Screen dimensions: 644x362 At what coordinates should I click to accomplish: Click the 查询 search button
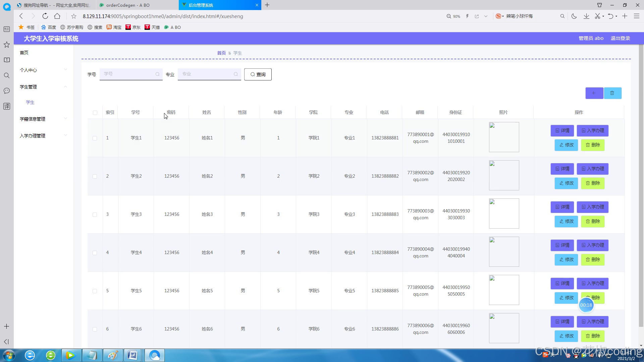[x=258, y=74]
